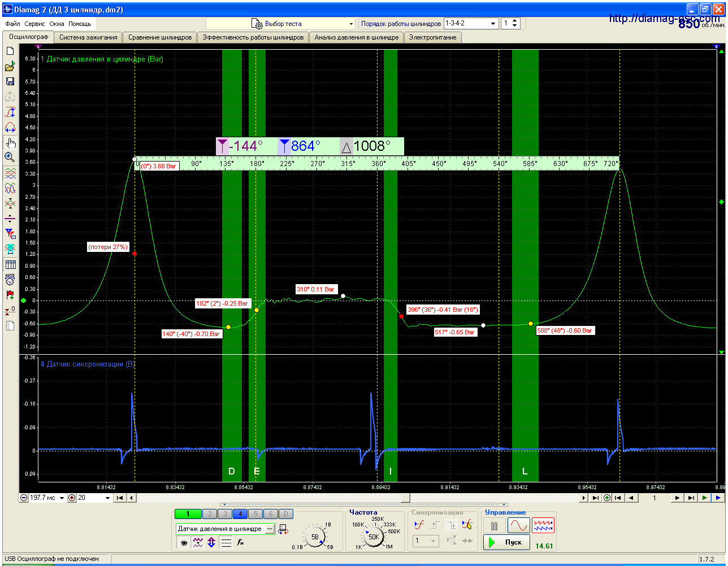Switch to Электропитание tab
Image resolution: width=728 pixels, height=566 pixels.
(x=432, y=37)
